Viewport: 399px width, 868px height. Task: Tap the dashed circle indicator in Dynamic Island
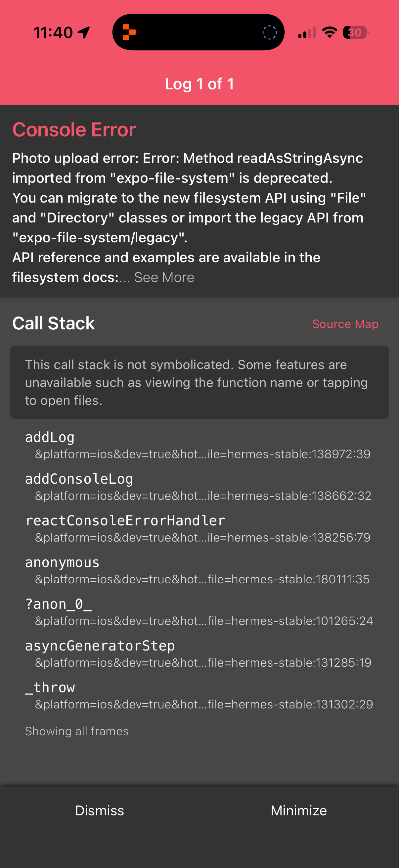coord(269,32)
